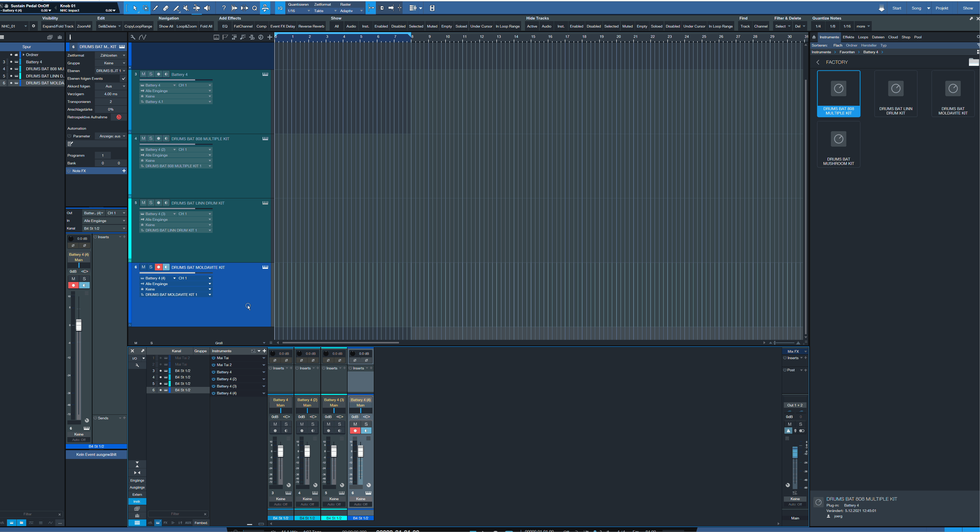Adjust the Battery 4 mixer channel fader
Viewport: 980px width, 532px height.
pyautogui.click(x=280, y=451)
